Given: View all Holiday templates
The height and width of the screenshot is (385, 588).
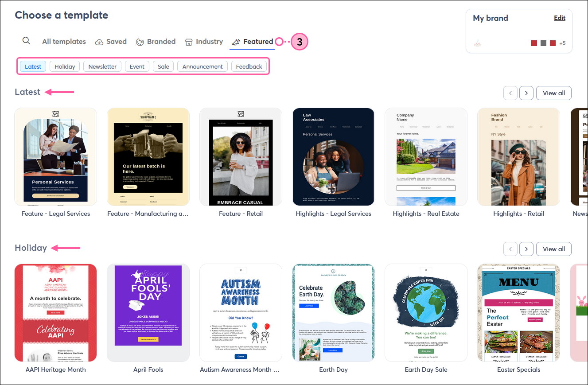Looking at the screenshot, I should 554,249.
